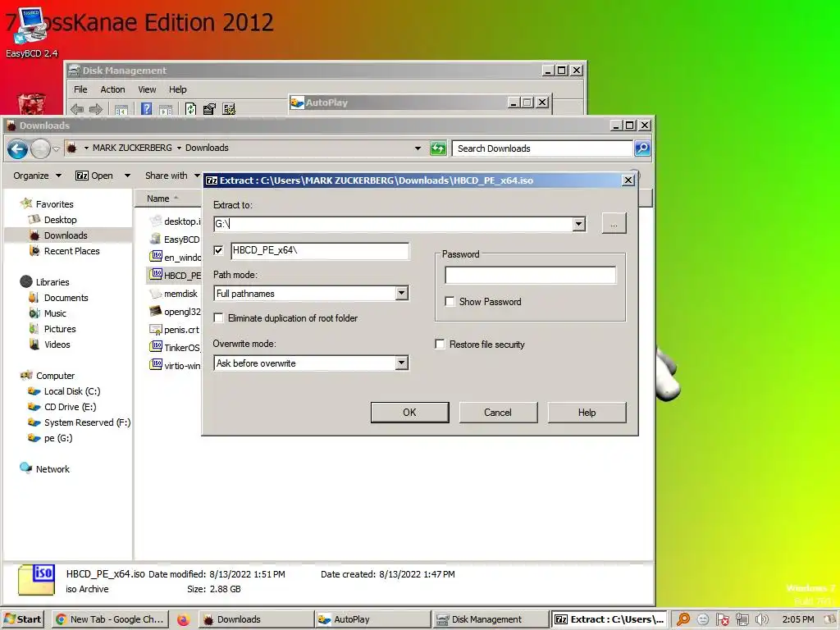Image resolution: width=840 pixels, height=630 pixels.
Task: Confirm extraction with OK
Action: coord(410,413)
